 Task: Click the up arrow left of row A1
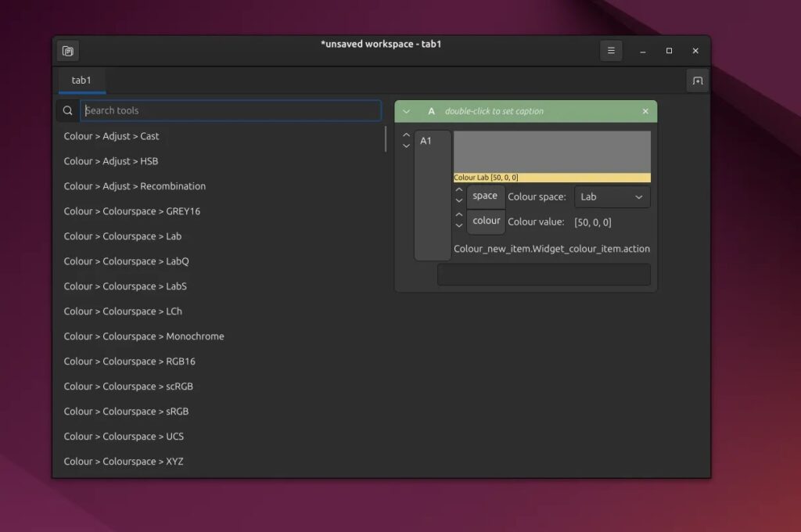tap(406, 135)
